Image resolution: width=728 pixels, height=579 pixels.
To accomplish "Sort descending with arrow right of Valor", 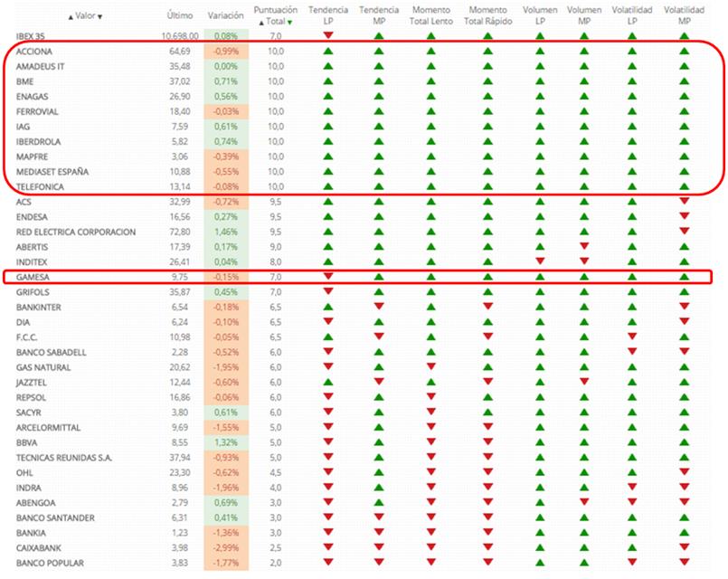I will click(x=99, y=17).
